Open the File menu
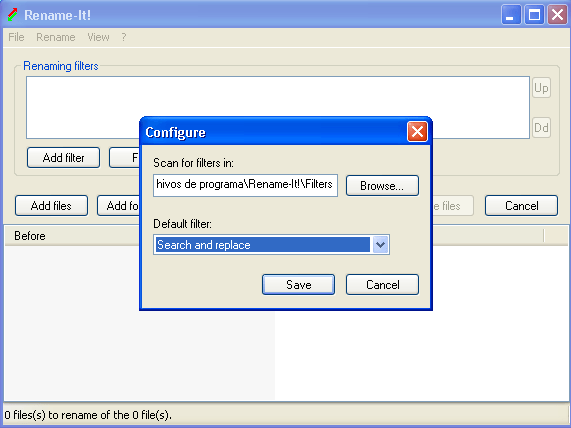This screenshot has width=571, height=428. 16,37
